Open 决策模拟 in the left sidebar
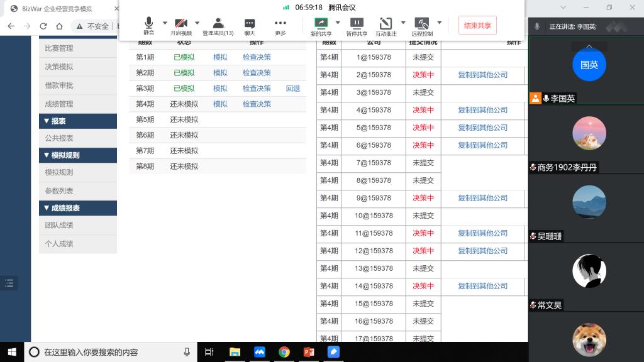This screenshot has width=644, height=362. 59,67
